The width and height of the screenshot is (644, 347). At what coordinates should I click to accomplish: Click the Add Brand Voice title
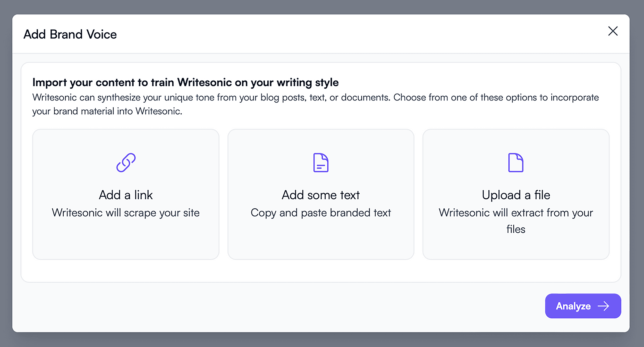click(70, 34)
